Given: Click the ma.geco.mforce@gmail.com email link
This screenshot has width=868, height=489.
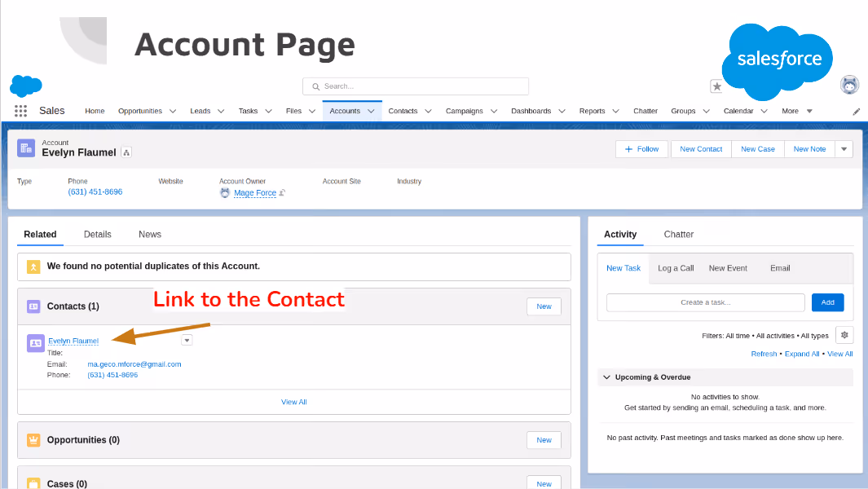Looking at the screenshot, I should pos(134,363).
